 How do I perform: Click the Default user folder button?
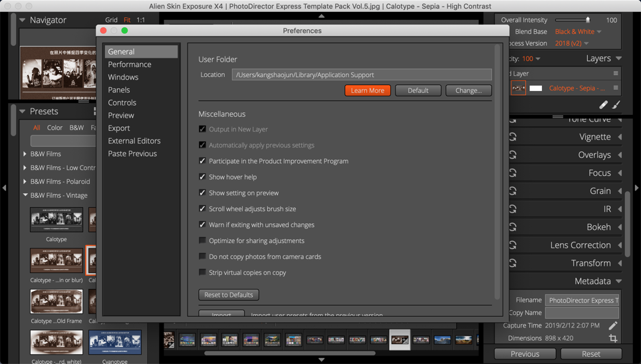(x=418, y=90)
